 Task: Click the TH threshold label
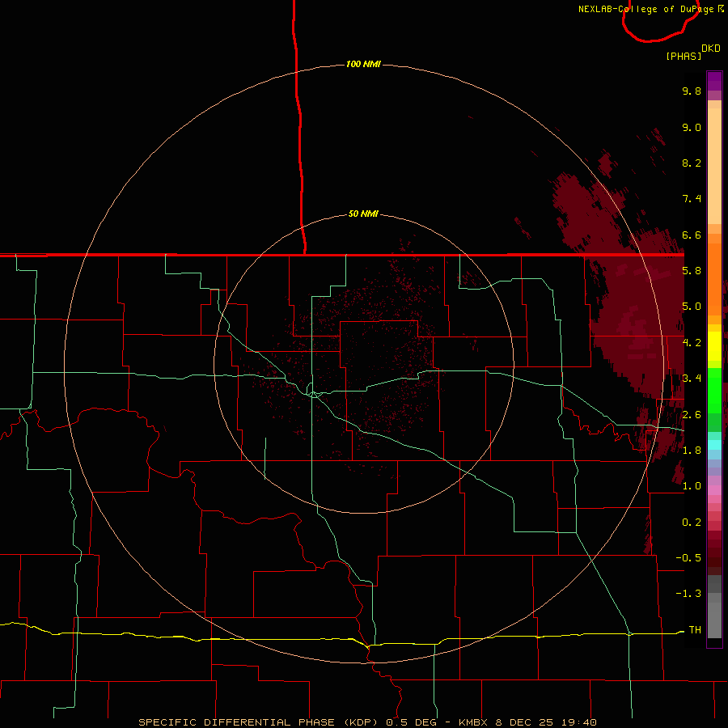pyautogui.click(x=695, y=630)
